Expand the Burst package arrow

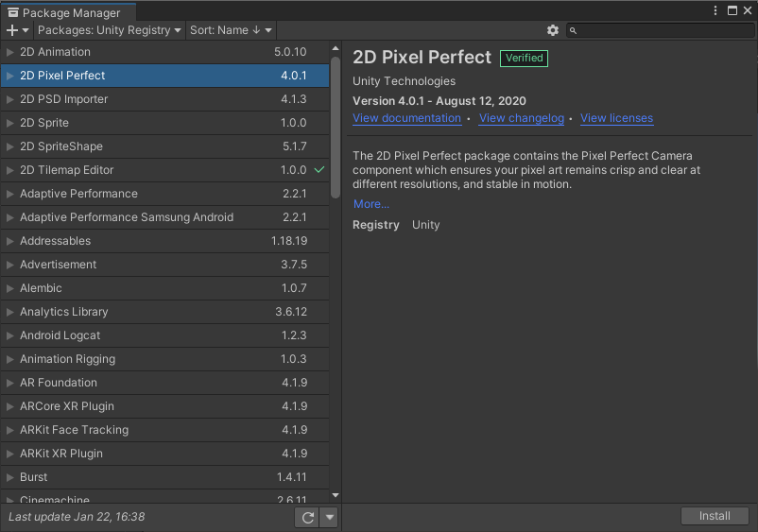click(x=10, y=477)
